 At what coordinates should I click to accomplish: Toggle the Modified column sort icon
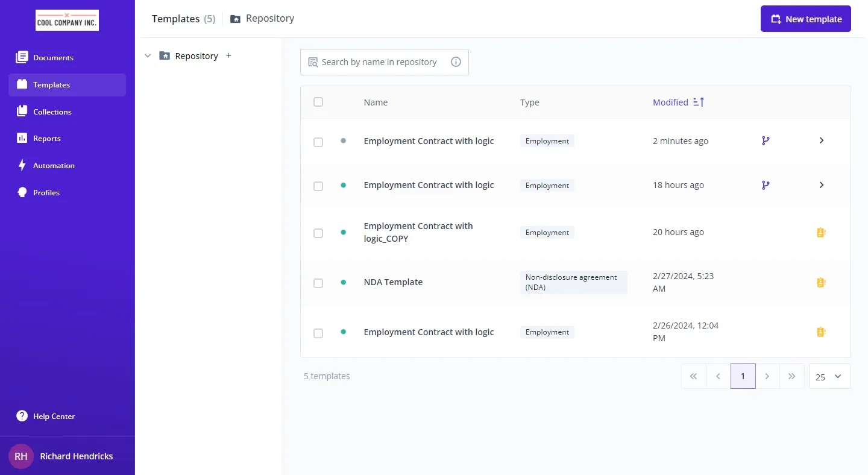coord(699,102)
